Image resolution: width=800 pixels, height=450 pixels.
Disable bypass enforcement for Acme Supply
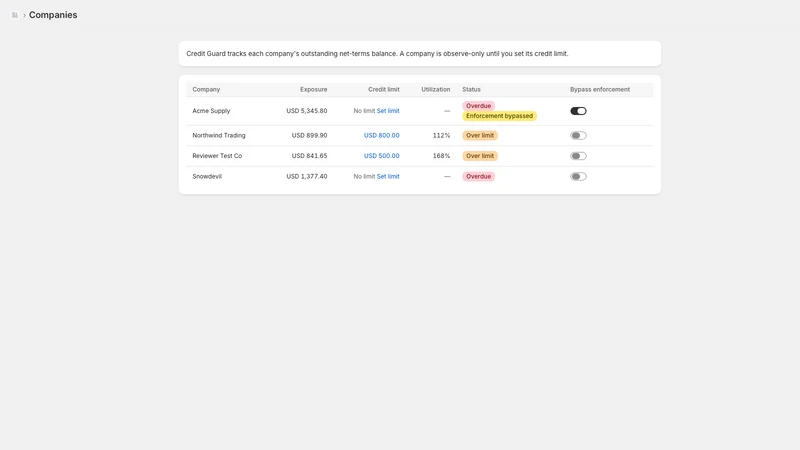click(x=578, y=111)
